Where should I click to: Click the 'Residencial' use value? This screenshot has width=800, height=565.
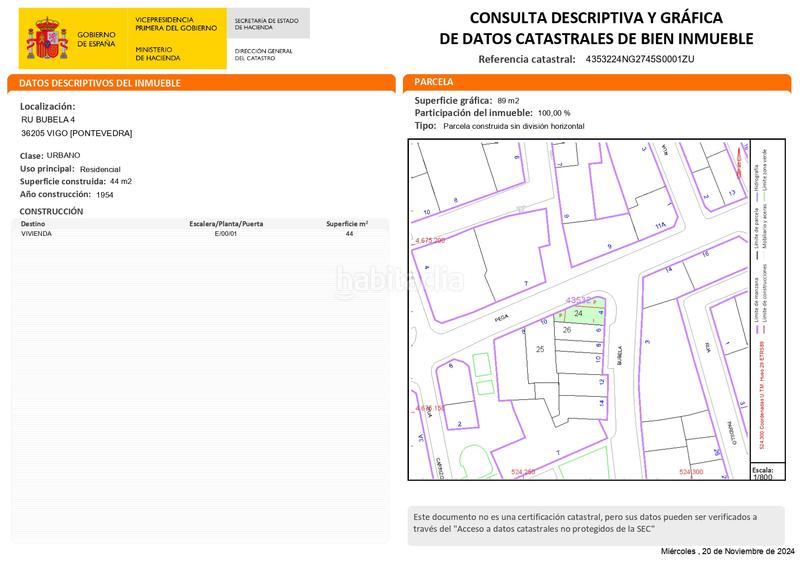(100, 169)
